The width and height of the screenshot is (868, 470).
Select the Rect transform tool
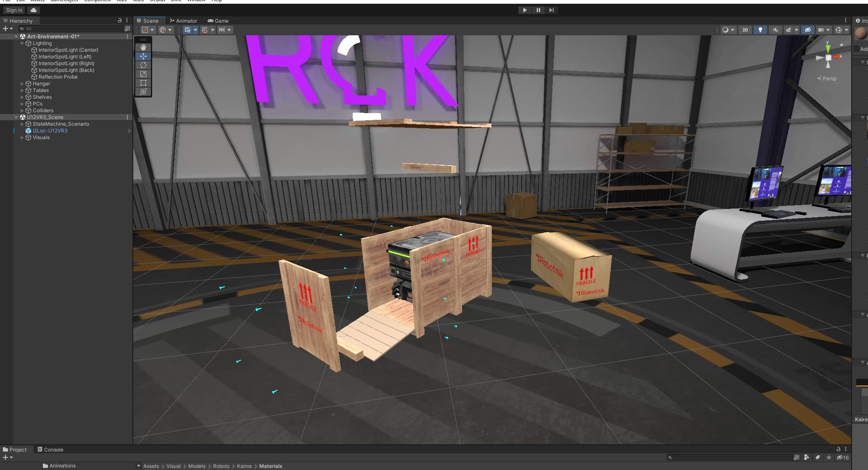143,83
